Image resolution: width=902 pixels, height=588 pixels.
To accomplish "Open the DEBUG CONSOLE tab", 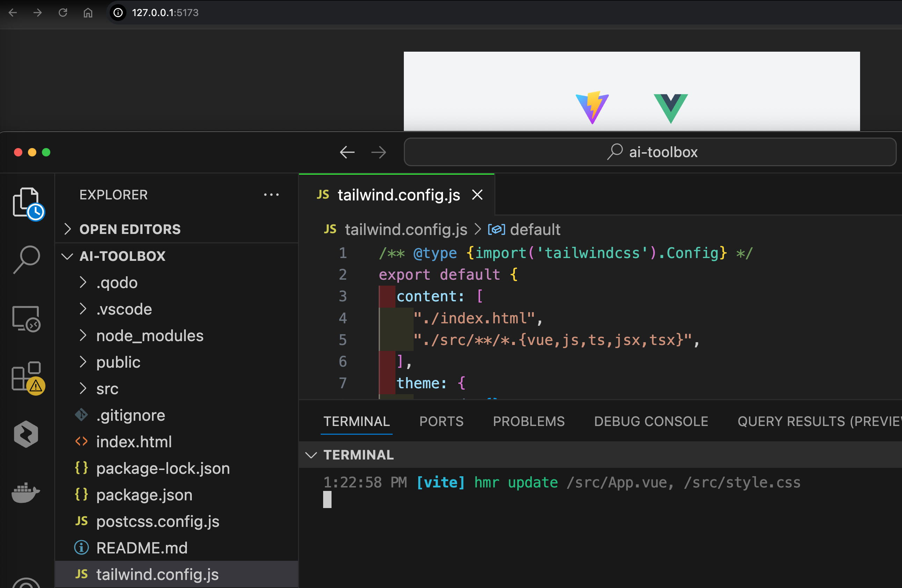I will click(651, 421).
